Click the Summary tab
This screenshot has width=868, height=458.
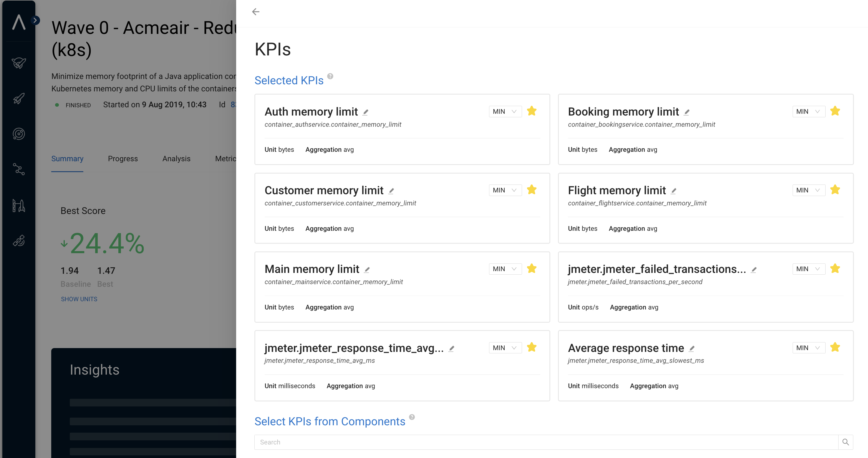(x=67, y=159)
